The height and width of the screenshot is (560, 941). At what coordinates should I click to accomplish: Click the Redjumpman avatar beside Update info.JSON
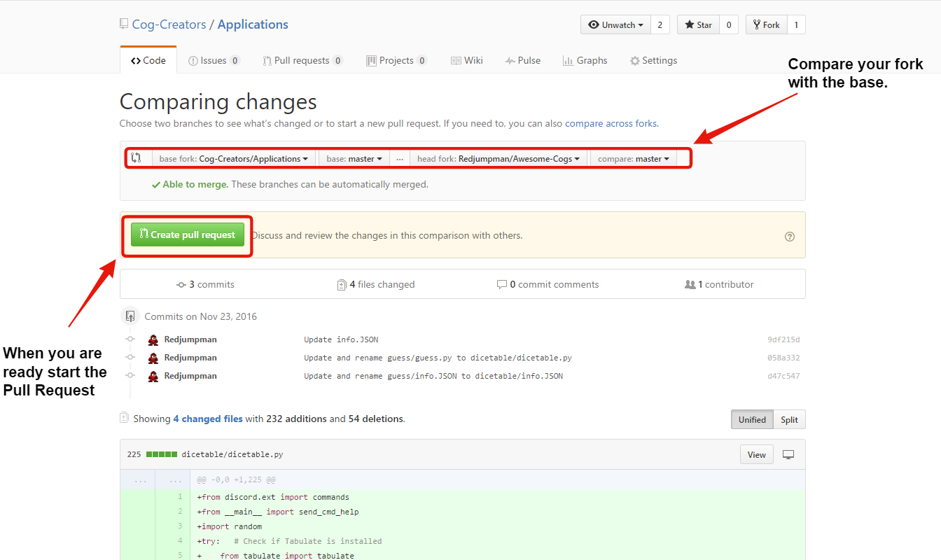click(x=153, y=339)
